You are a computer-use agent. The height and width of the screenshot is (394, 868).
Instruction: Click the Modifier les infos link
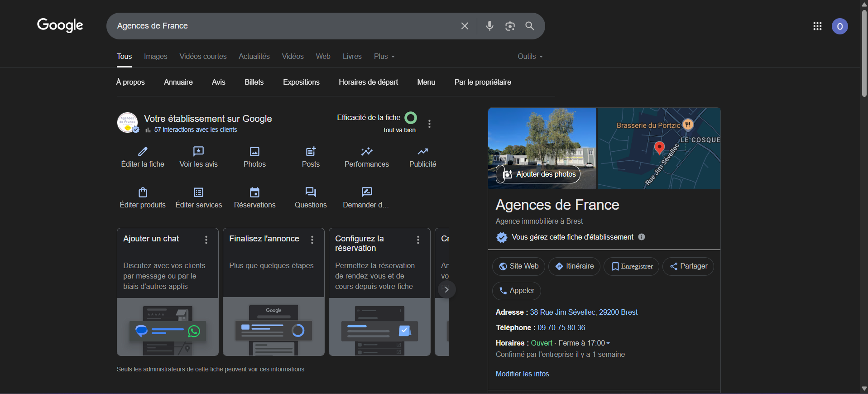coord(522,374)
